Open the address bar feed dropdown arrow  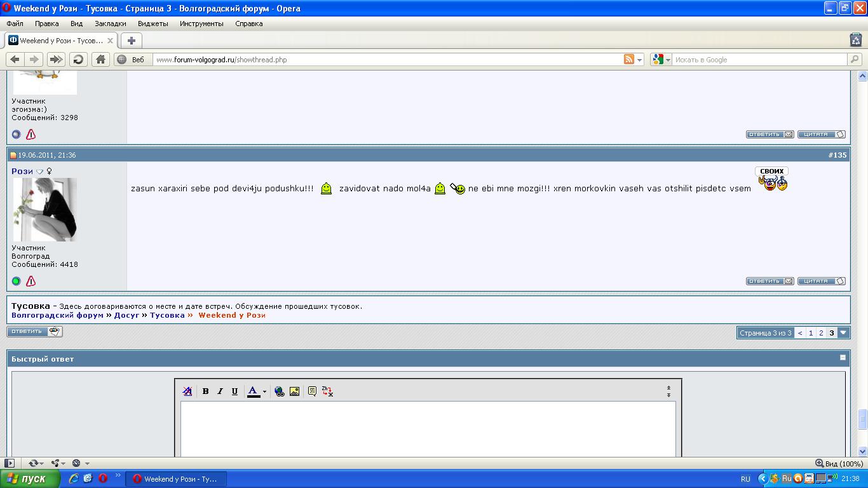coord(639,60)
